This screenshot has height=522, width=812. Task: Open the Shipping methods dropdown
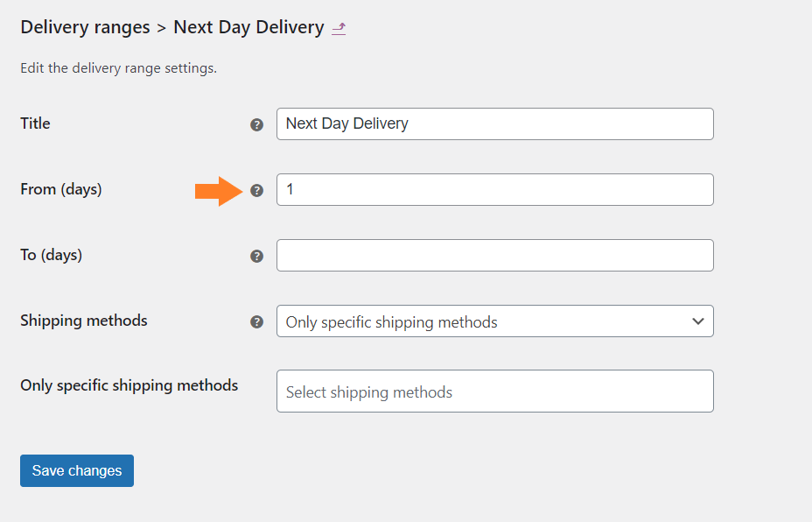[x=495, y=321]
